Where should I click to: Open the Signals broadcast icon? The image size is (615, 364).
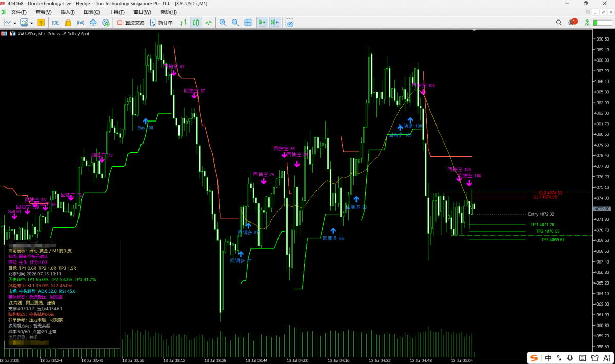point(81,23)
